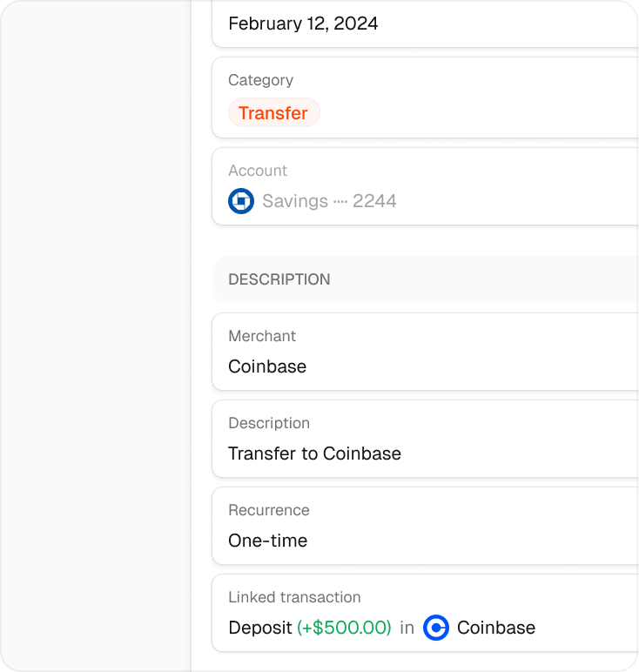Click the Linked transaction label

point(294,597)
